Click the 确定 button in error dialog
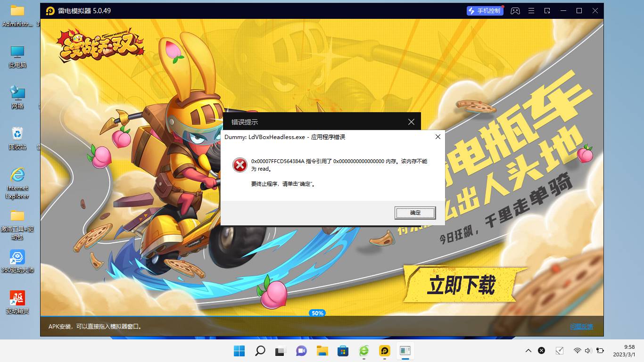644x362 pixels. coord(415,213)
